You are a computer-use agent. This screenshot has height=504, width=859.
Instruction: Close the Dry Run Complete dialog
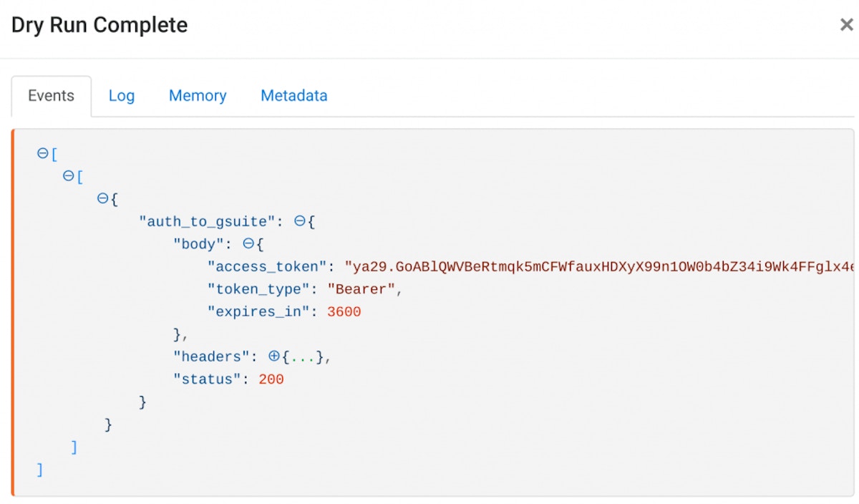tap(846, 25)
